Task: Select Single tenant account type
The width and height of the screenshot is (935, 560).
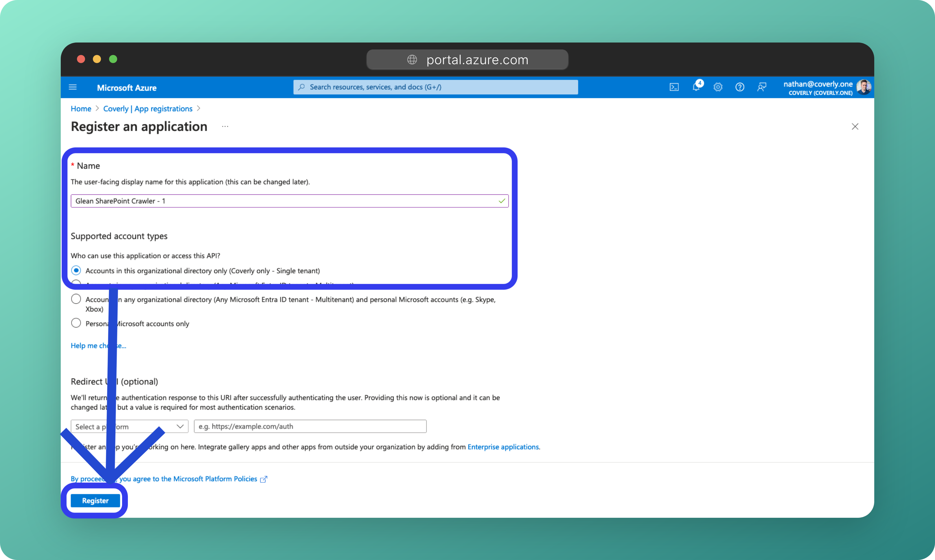Action: coord(76,270)
